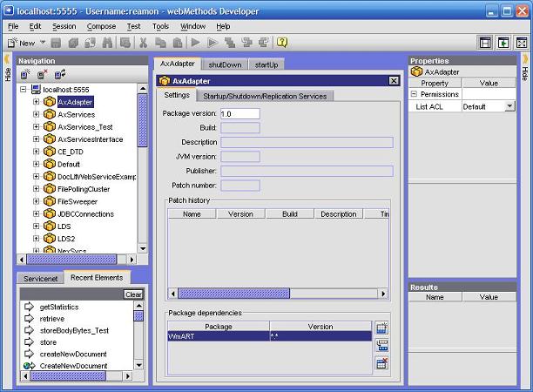Image resolution: width=533 pixels, height=392 pixels.
Task: Click the New document toolbar button
Action: tap(21, 43)
